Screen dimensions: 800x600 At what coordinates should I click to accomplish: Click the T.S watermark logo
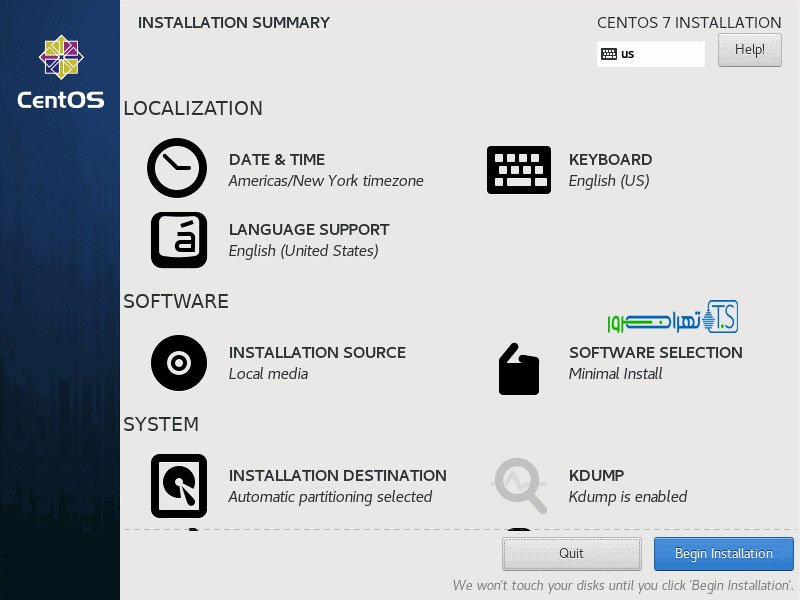pyautogui.click(x=672, y=318)
